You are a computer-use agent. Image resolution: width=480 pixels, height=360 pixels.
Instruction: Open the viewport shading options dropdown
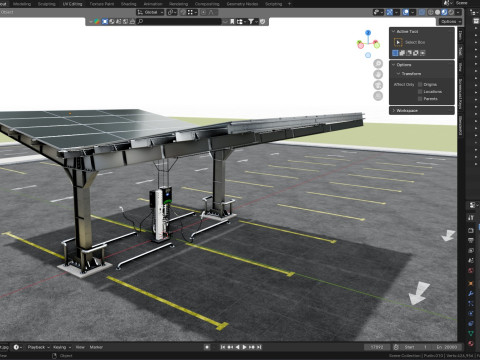click(458, 12)
